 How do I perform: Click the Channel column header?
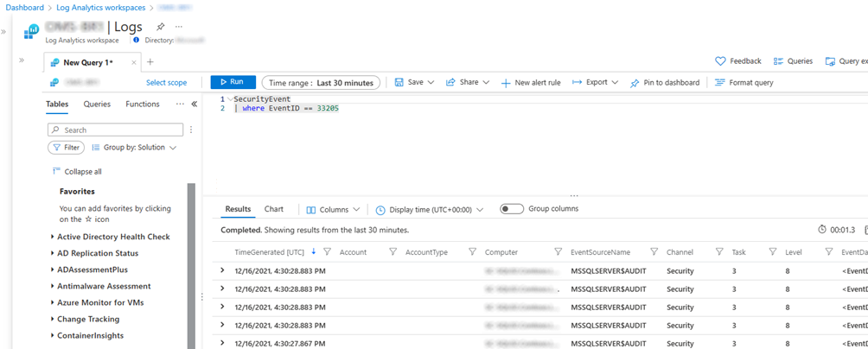click(x=680, y=252)
